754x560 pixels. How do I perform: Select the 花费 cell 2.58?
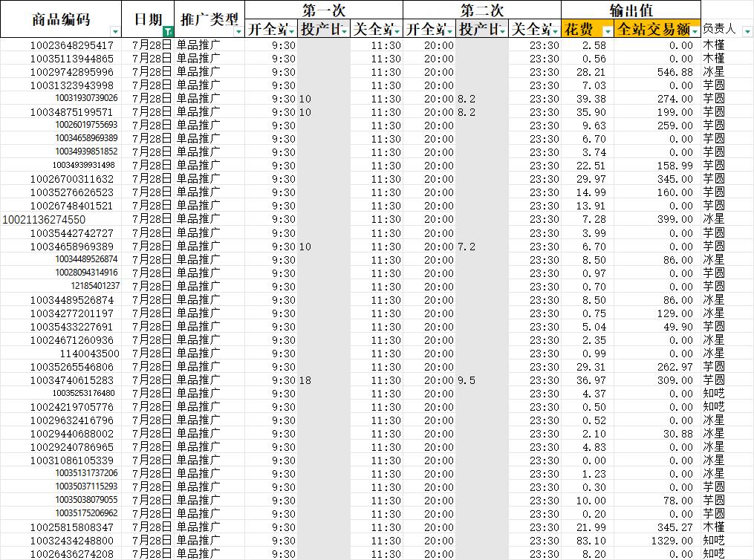[588, 45]
